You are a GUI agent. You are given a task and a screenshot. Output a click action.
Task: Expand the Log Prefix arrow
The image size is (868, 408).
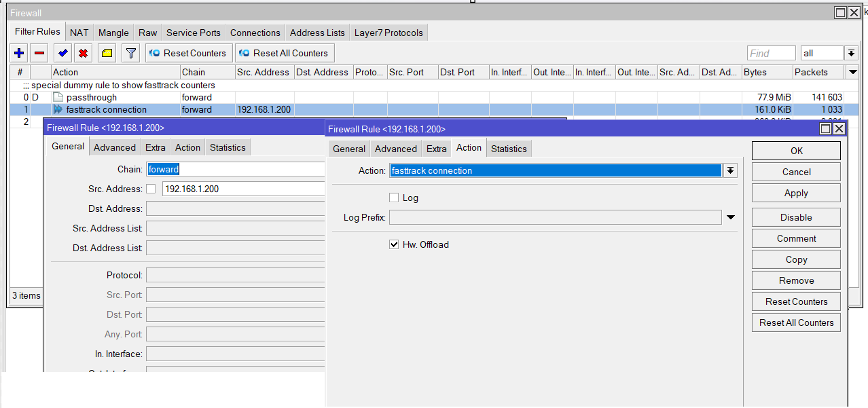(731, 217)
